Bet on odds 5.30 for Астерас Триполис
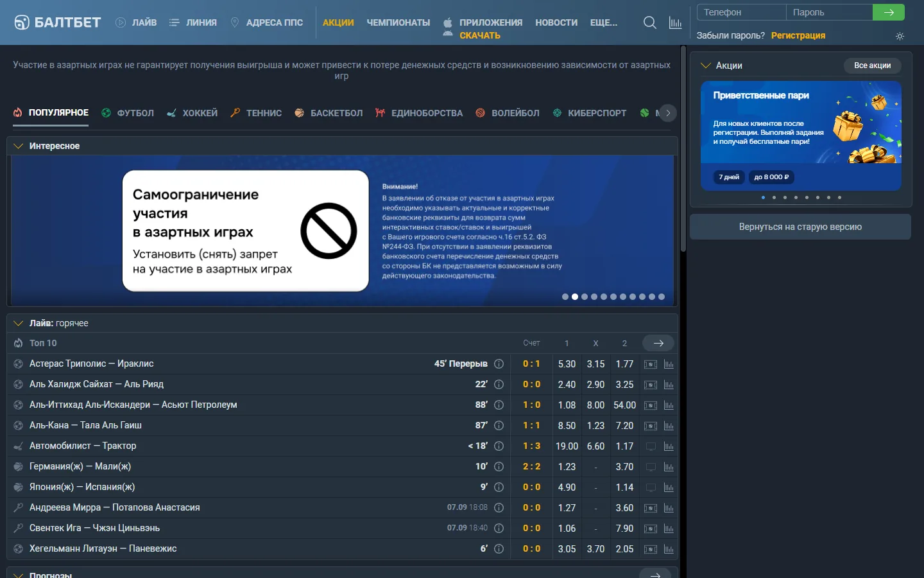Screen dimensions: 924x578 (567, 364)
